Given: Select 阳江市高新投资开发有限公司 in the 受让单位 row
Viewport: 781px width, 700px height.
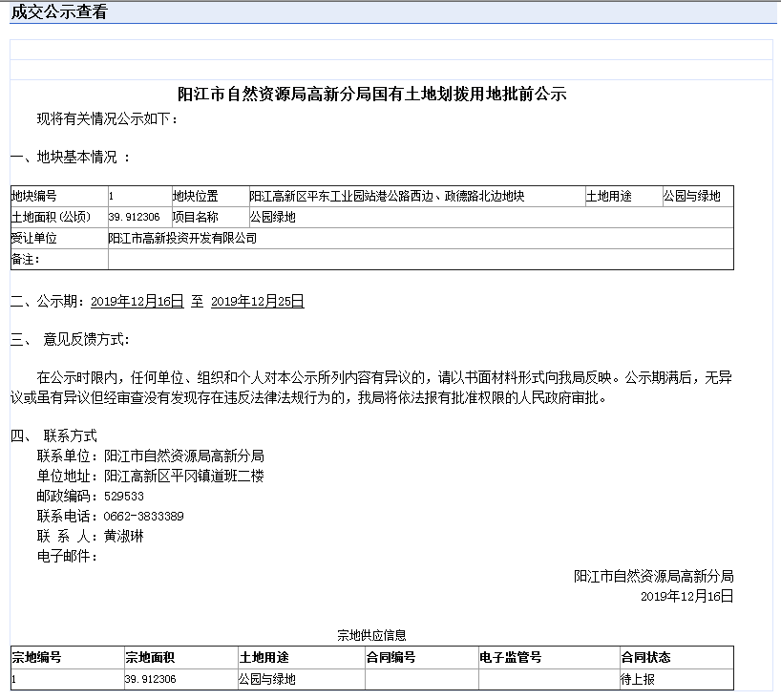Looking at the screenshot, I should [x=182, y=238].
